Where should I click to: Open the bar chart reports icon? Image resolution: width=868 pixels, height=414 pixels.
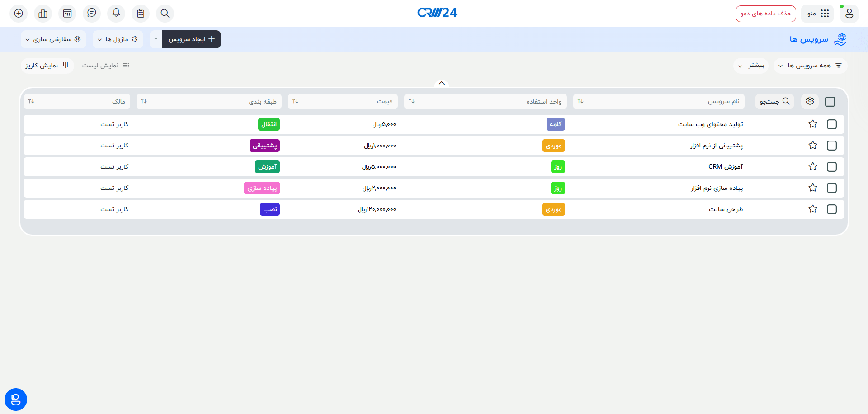[x=43, y=14]
